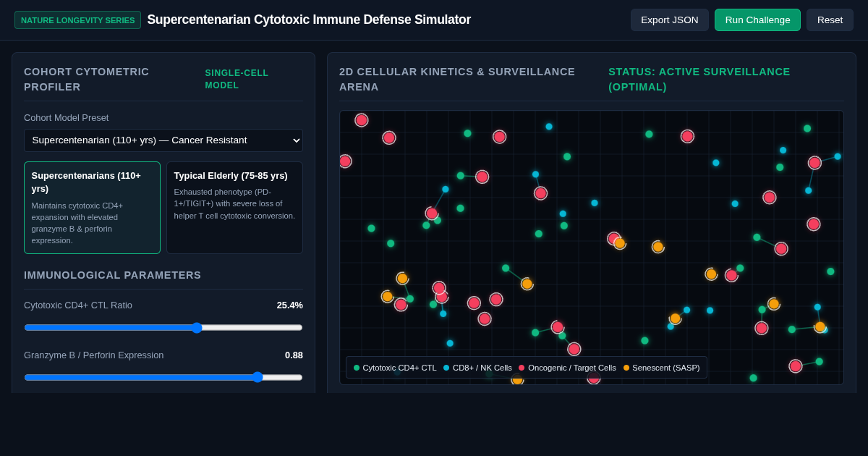Click the Immunological Parameters heading
Viewport: 868px width, 456px height.
tap(113, 275)
